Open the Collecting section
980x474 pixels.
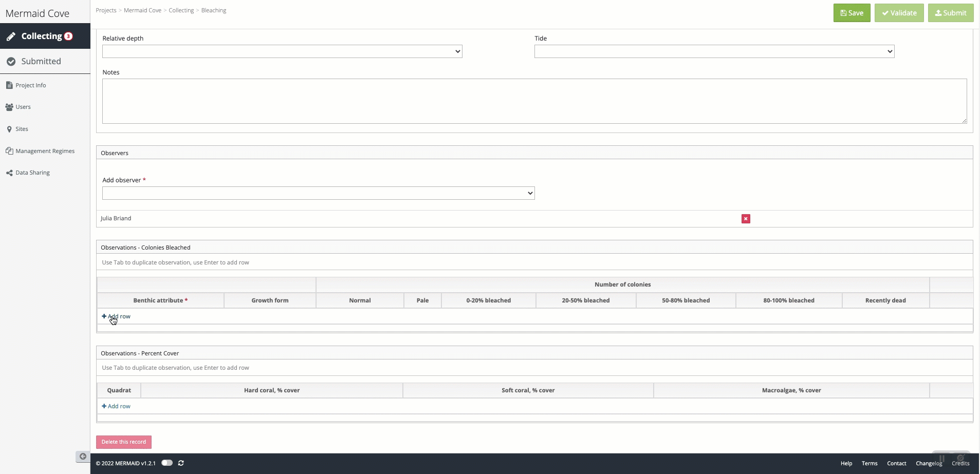[x=45, y=36]
